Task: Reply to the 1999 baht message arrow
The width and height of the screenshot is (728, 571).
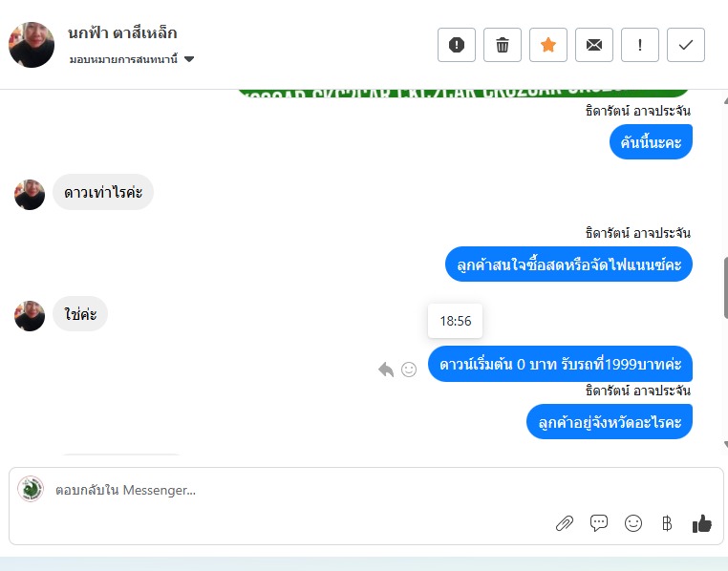Action: click(x=386, y=370)
